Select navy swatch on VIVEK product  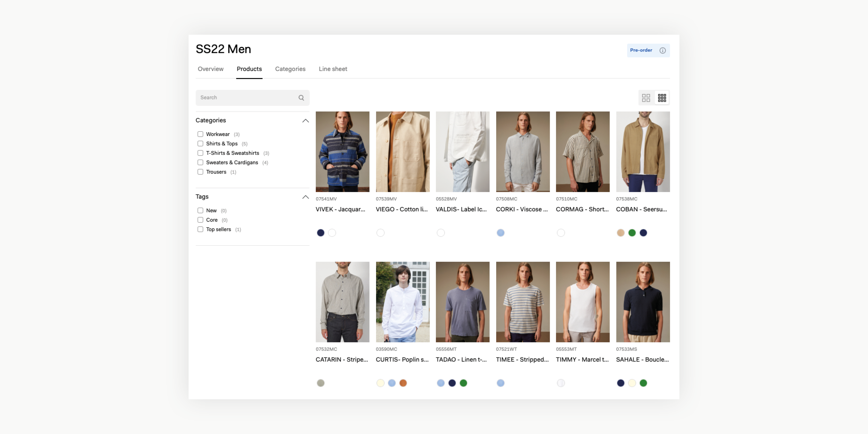[320, 233]
